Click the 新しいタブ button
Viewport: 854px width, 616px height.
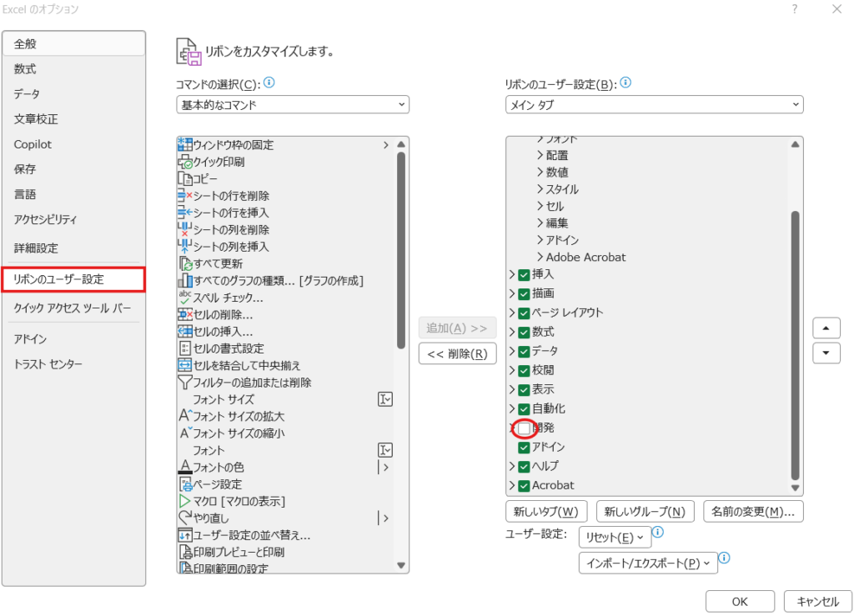(546, 512)
